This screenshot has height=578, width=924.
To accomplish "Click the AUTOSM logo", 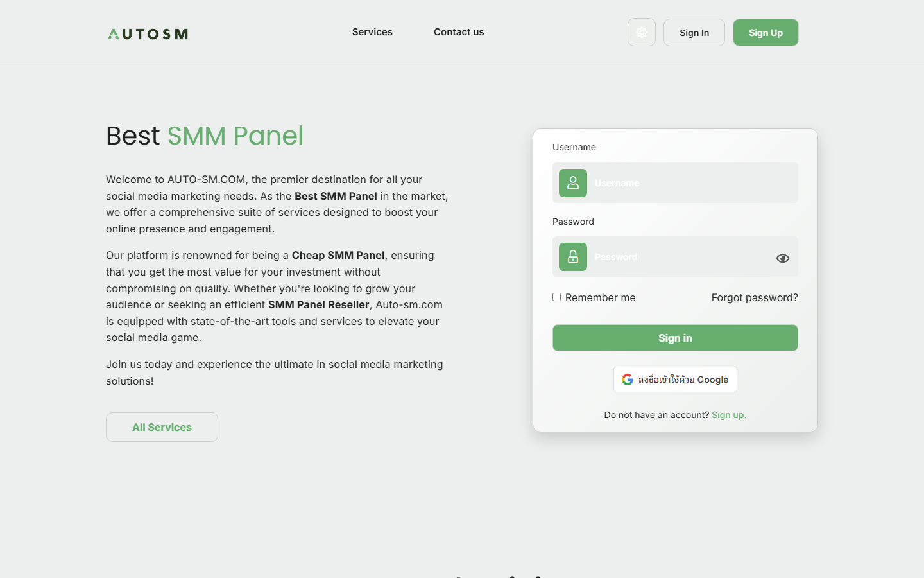I will [x=148, y=34].
